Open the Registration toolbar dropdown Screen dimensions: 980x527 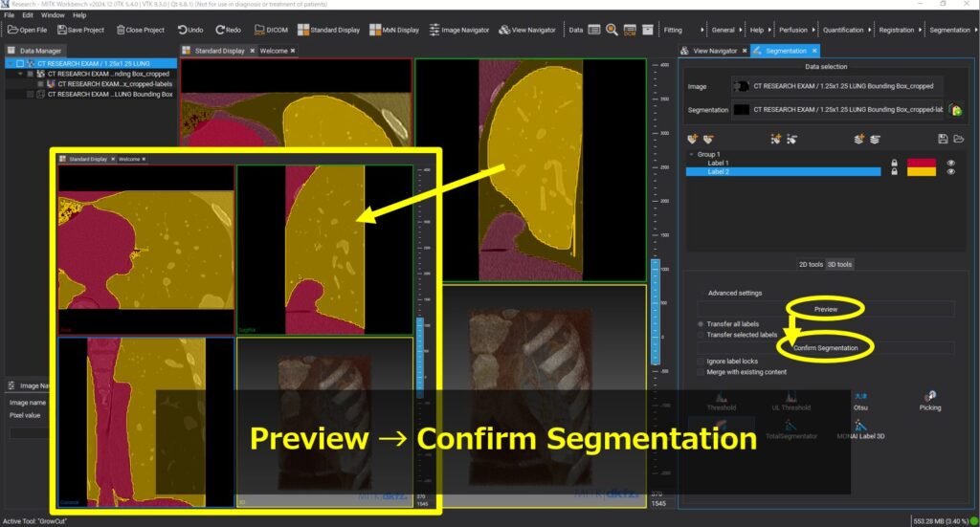pos(900,30)
